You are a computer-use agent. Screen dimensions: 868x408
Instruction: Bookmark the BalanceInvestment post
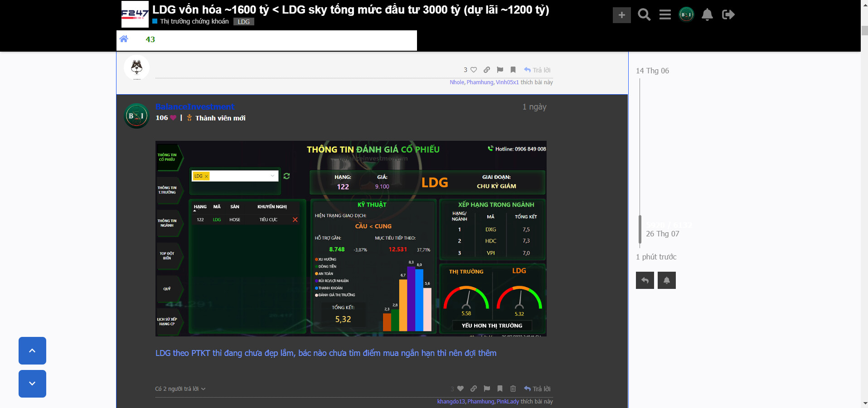tap(500, 389)
